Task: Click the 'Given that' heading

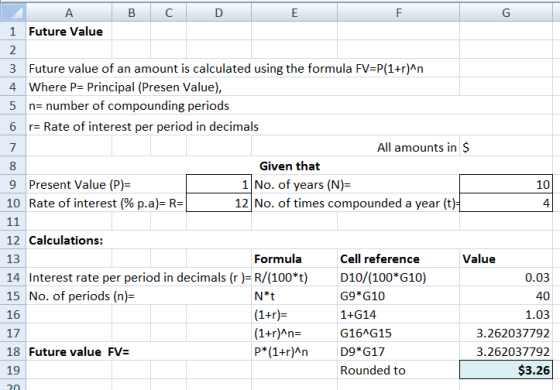Action: point(290,166)
